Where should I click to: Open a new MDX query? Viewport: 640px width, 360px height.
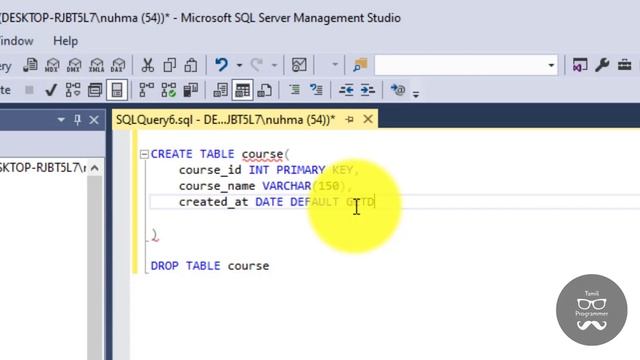point(52,65)
